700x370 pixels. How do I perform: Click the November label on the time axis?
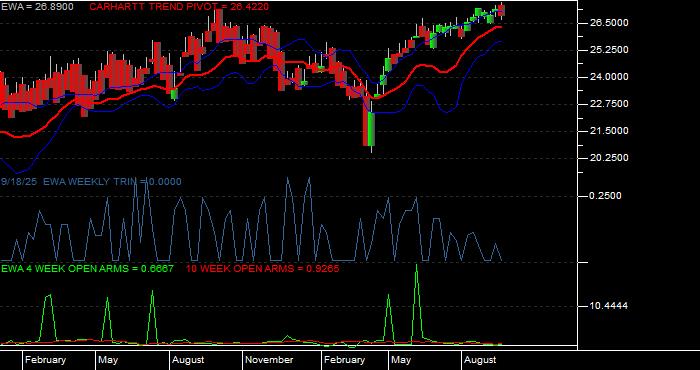pos(269,360)
